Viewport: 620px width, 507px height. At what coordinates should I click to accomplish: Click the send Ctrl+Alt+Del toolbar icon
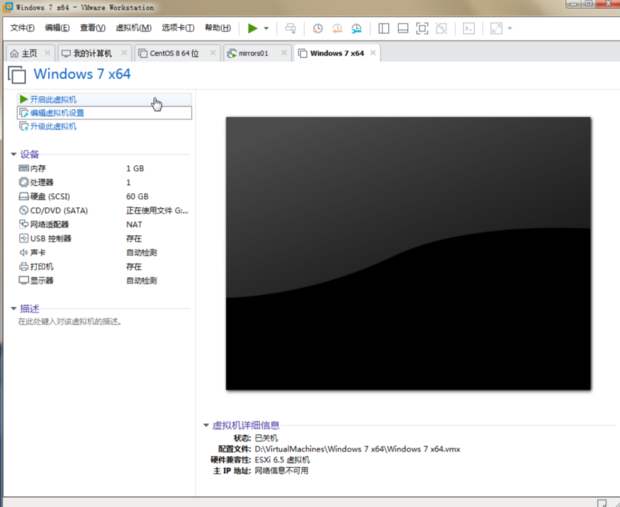click(291, 28)
